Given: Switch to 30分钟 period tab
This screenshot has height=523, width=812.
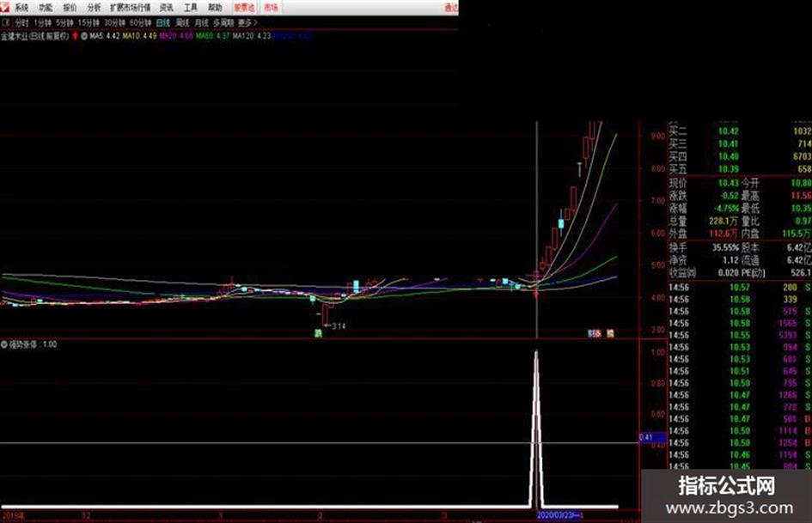Looking at the screenshot, I should (x=114, y=23).
